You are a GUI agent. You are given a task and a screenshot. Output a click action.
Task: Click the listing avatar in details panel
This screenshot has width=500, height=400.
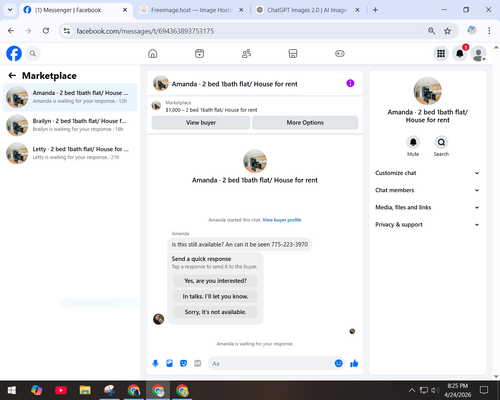click(427, 91)
